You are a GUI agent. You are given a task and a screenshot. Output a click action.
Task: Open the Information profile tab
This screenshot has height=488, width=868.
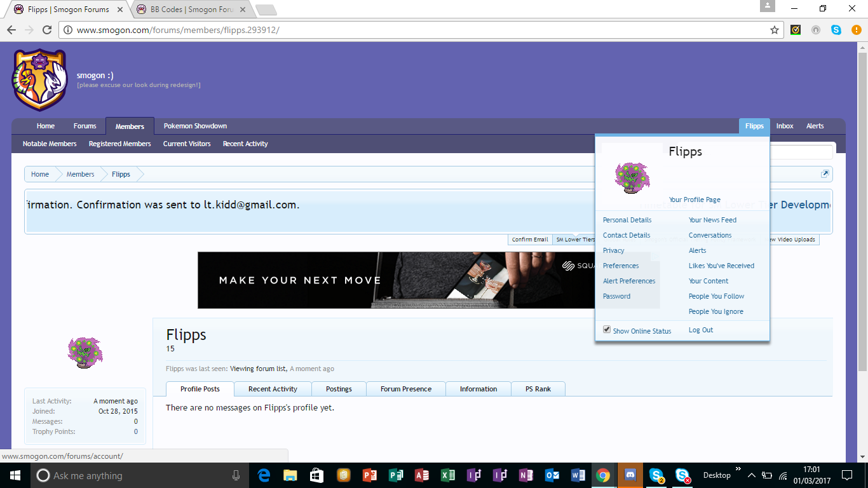tap(478, 389)
